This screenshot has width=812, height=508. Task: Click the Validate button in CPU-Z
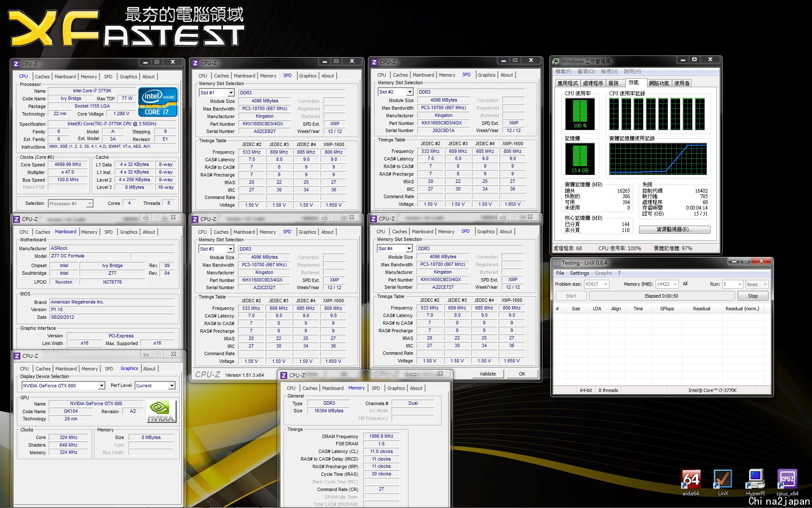pos(488,374)
